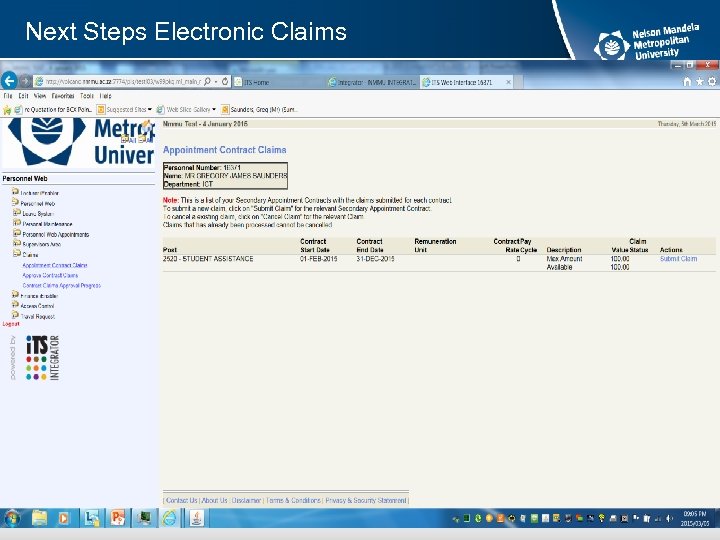Viewport: 720px width, 540px height.
Task: Click Submit Claim for Student Assistance
Action: click(x=678, y=259)
